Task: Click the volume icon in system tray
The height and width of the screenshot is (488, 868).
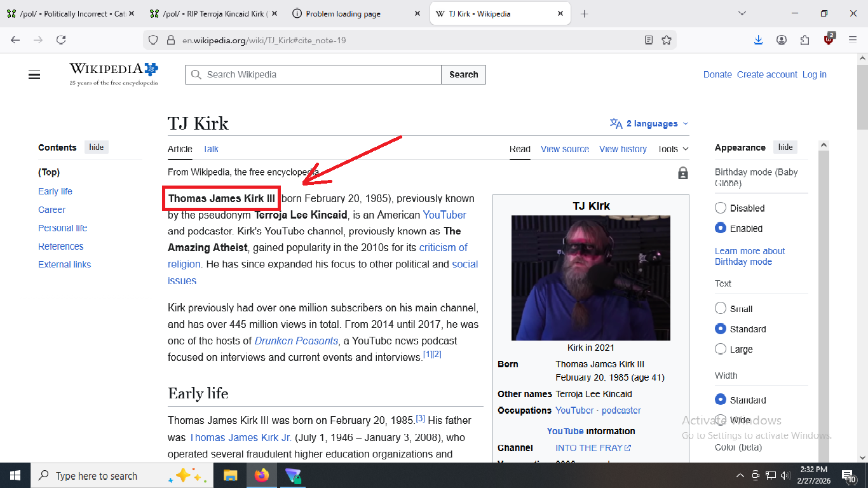Action: pos(786,475)
